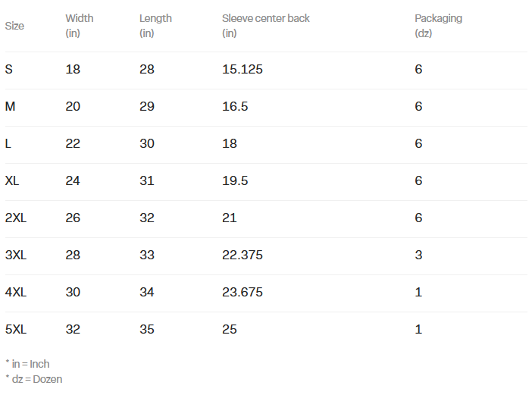532x395 pixels.
Task: Click the 'in = Inch' footnote
Action: 27,364
